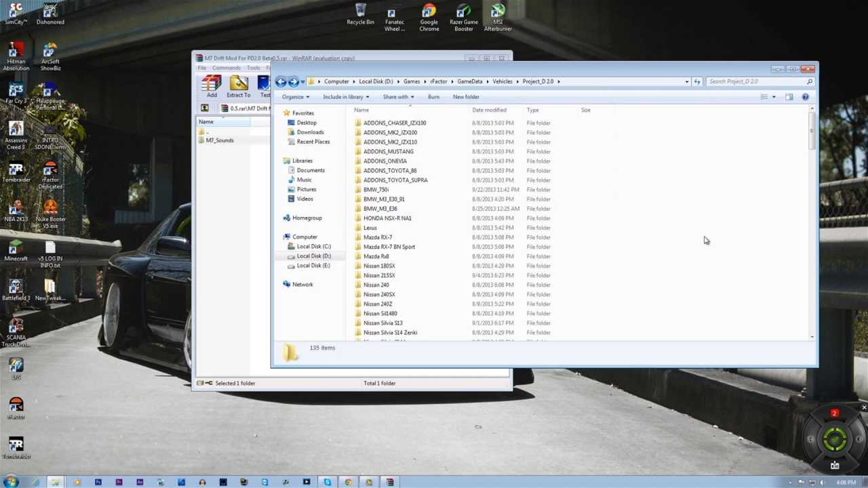Screen dimensions: 868x488
Task: Select the ArcSoft ShowBiz desktop icon
Action: 50,57
